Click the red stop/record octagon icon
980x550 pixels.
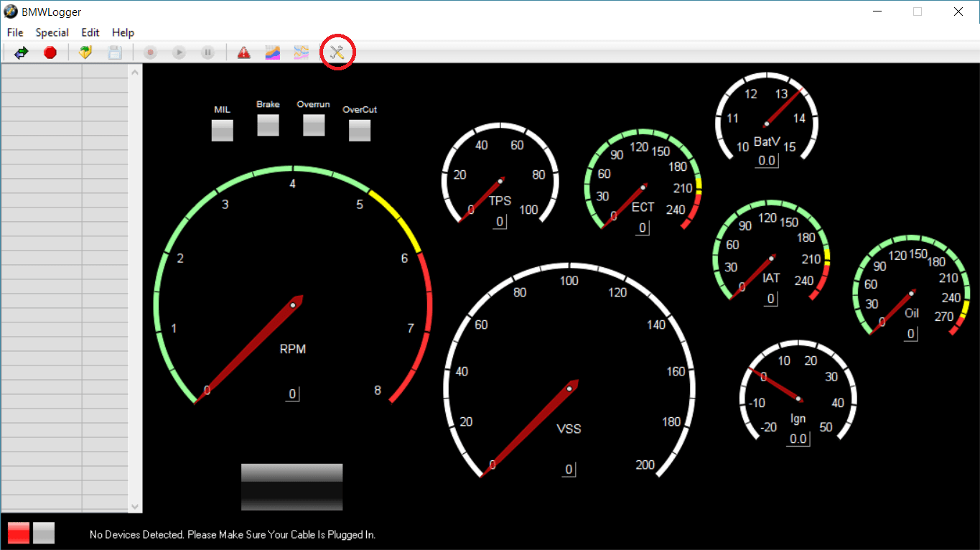50,51
